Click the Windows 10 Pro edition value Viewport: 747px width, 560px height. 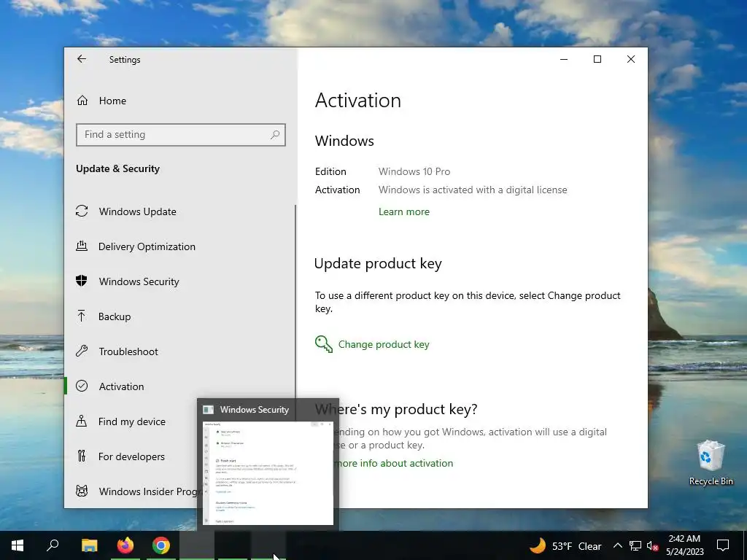[414, 171]
